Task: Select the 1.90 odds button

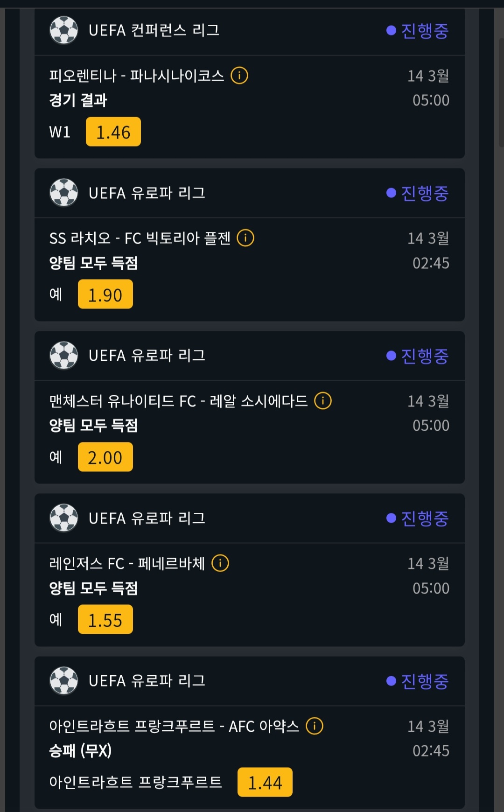Action: click(x=105, y=294)
